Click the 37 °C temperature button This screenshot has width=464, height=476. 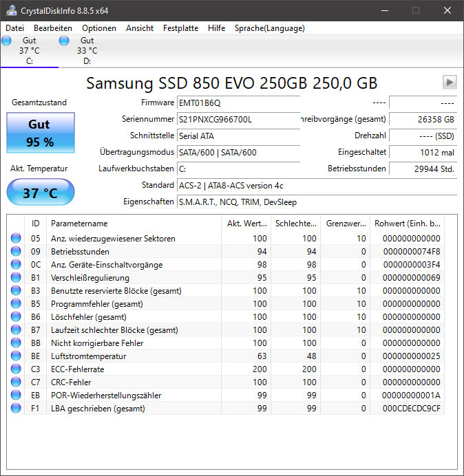41,192
